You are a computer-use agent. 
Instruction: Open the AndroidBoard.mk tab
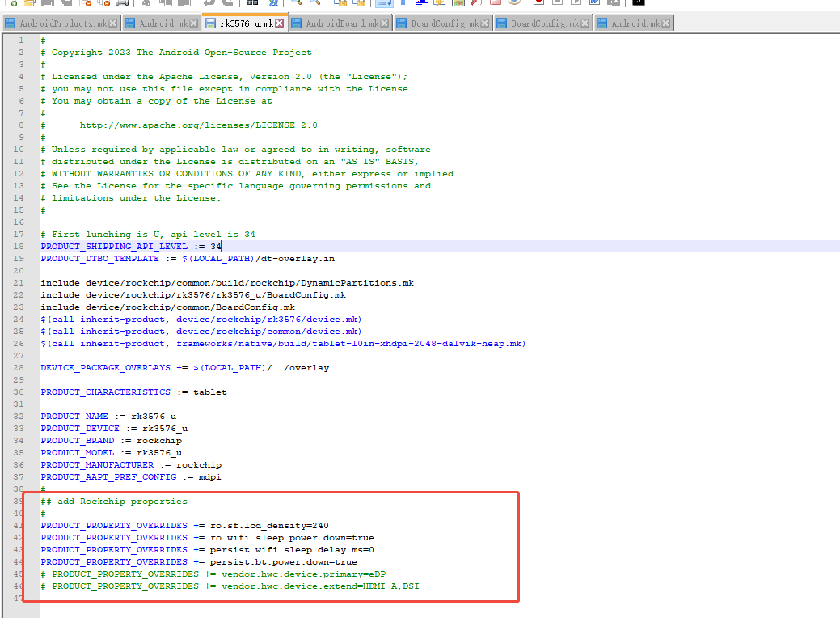pos(340,23)
